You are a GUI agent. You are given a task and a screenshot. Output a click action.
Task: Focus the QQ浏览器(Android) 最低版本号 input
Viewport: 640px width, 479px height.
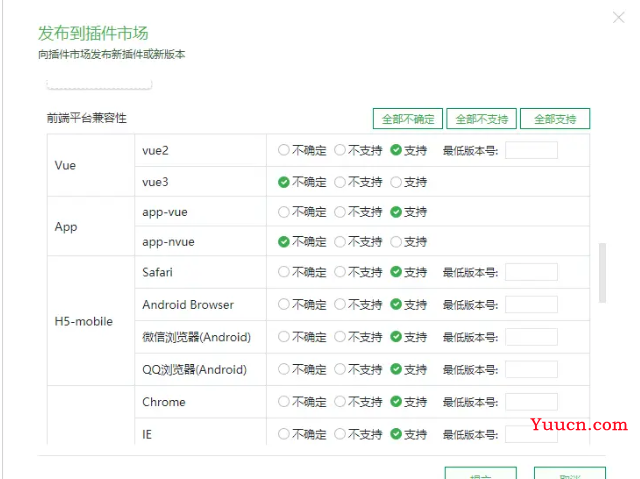[531, 369]
